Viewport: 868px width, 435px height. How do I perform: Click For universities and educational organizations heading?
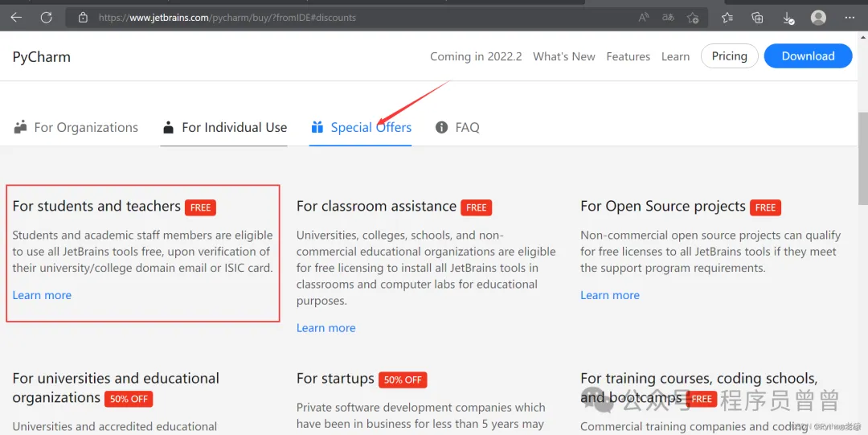[116, 388]
